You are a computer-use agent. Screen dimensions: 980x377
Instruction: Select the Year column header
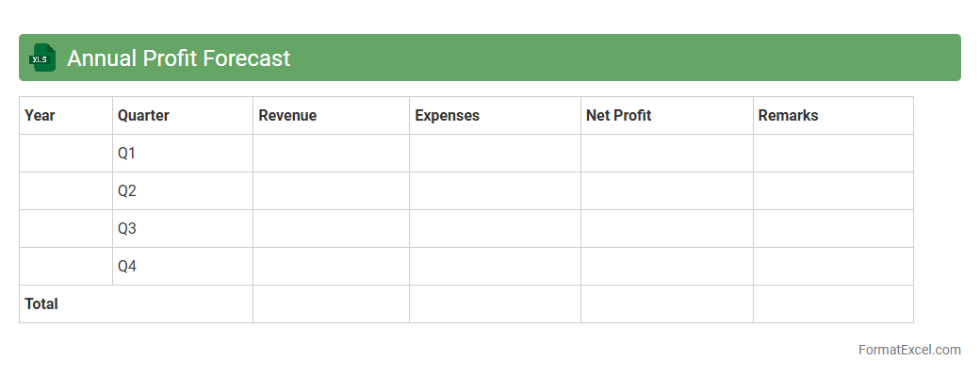click(65, 116)
